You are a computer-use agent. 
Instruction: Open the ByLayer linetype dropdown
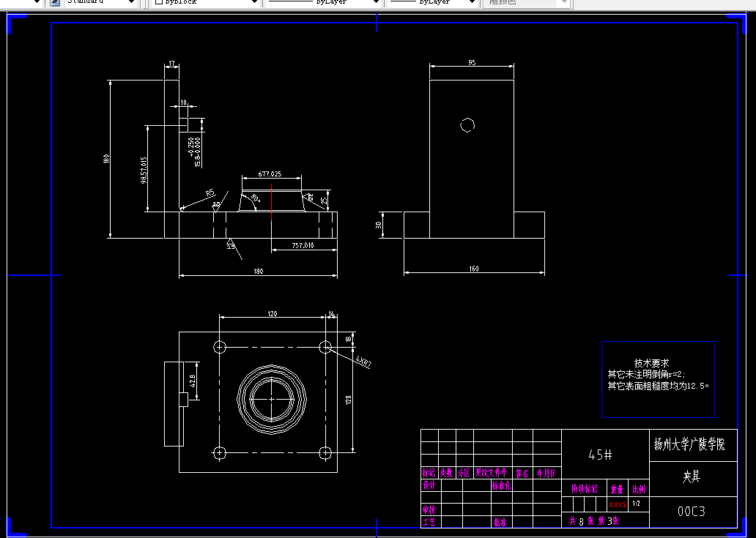tap(322, 2)
